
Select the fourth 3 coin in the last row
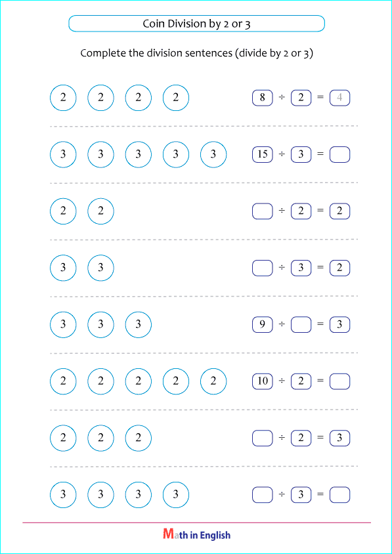[176, 495]
